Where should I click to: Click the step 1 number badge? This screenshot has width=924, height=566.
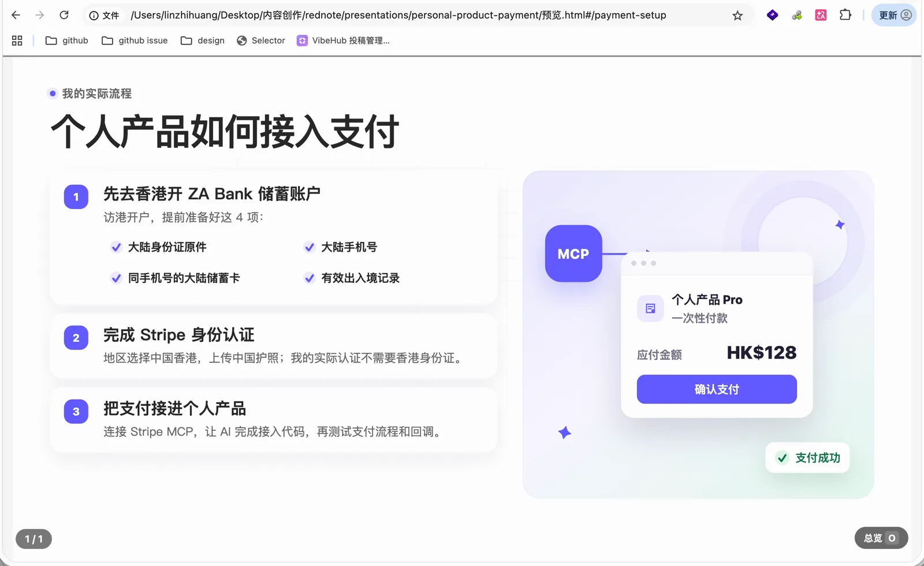pos(76,197)
